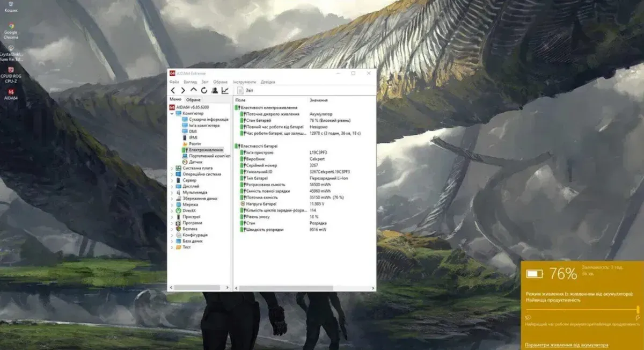Select Датчик in the tree
The height and width of the screenshot is (350, 644).
pyautogui.click(x=195, y=162)
